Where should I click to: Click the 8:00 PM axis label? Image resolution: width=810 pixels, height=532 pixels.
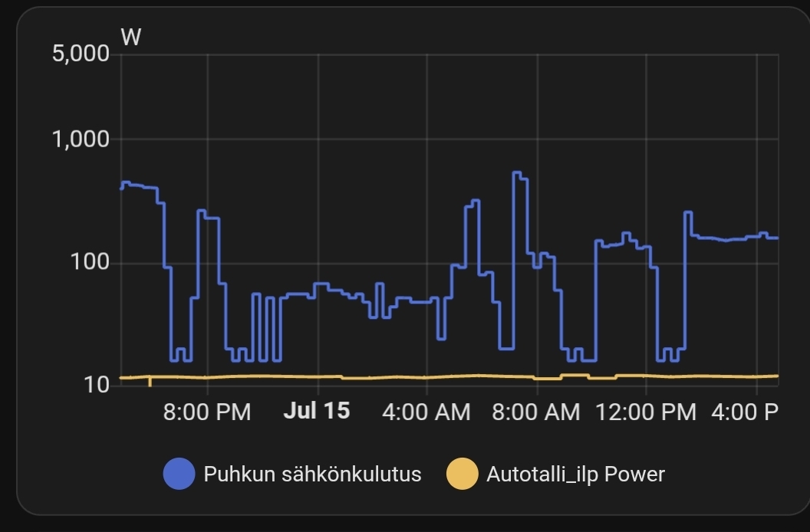click(206, 412)
